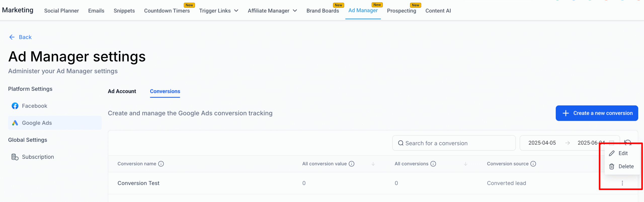Click the Facebook logo icon in sidebar
This screenshot has width=644, height=202.
[x=15, y=106]
